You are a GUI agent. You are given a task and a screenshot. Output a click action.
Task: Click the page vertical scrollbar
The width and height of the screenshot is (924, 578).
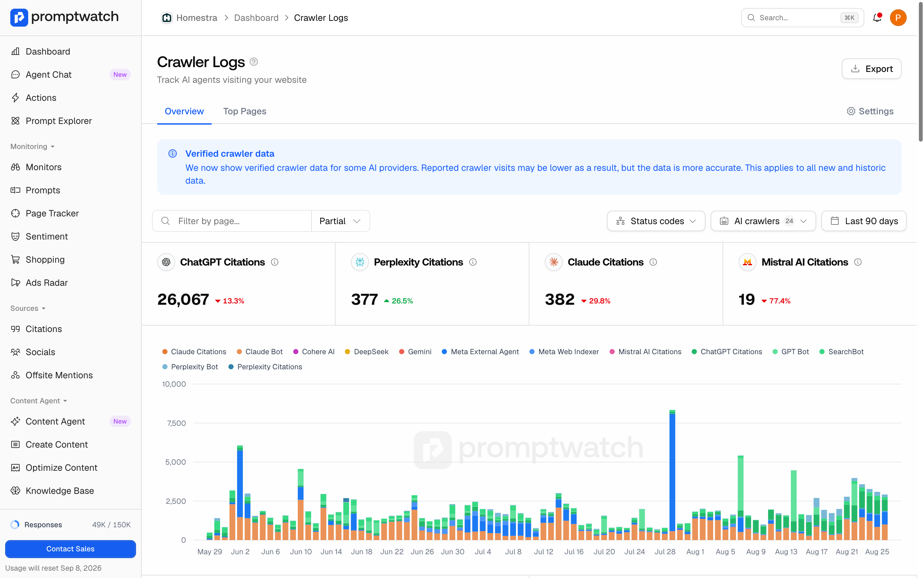tap(920, 73)
